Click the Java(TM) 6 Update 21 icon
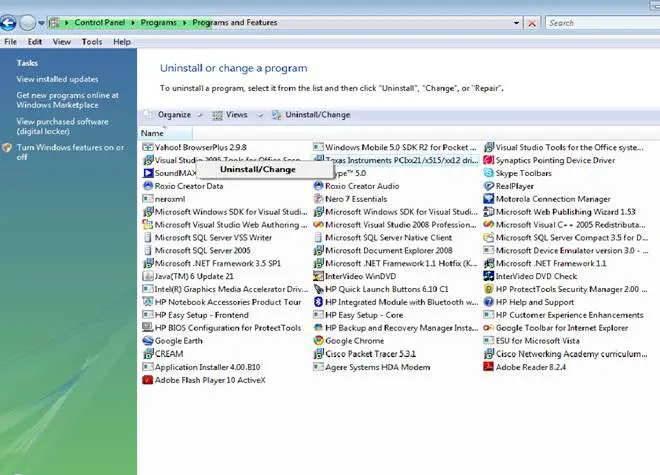The width and height of the screenshot is (660, 475). coord(147,276)
